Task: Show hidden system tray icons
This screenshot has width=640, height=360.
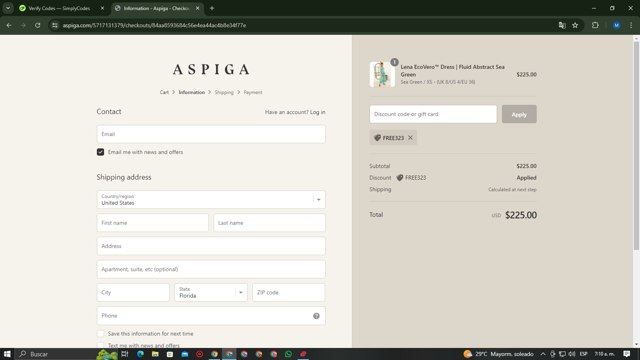Action: point(543,354)
